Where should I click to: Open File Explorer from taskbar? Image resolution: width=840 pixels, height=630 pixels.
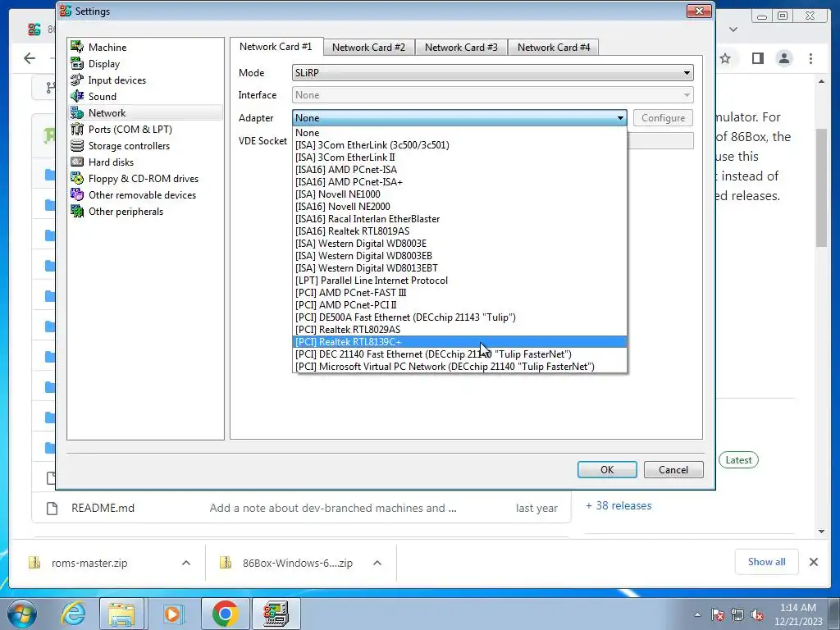(121, 614)
